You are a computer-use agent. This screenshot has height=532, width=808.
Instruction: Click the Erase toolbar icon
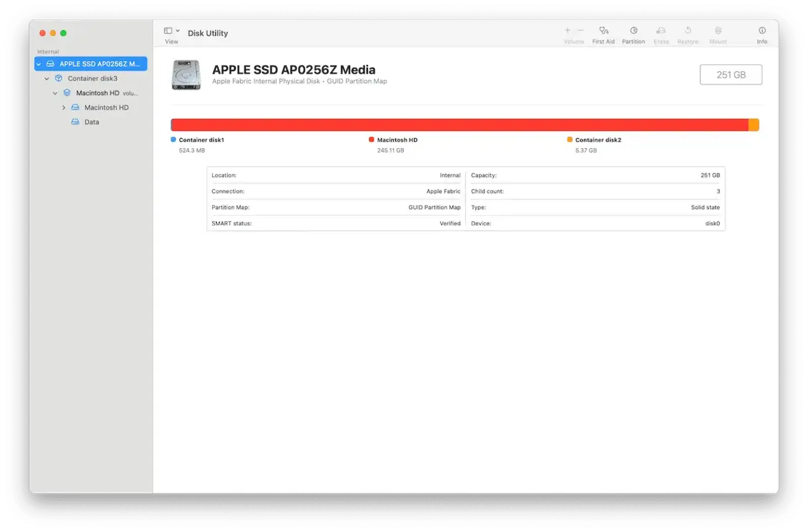(x=661, y=35)
